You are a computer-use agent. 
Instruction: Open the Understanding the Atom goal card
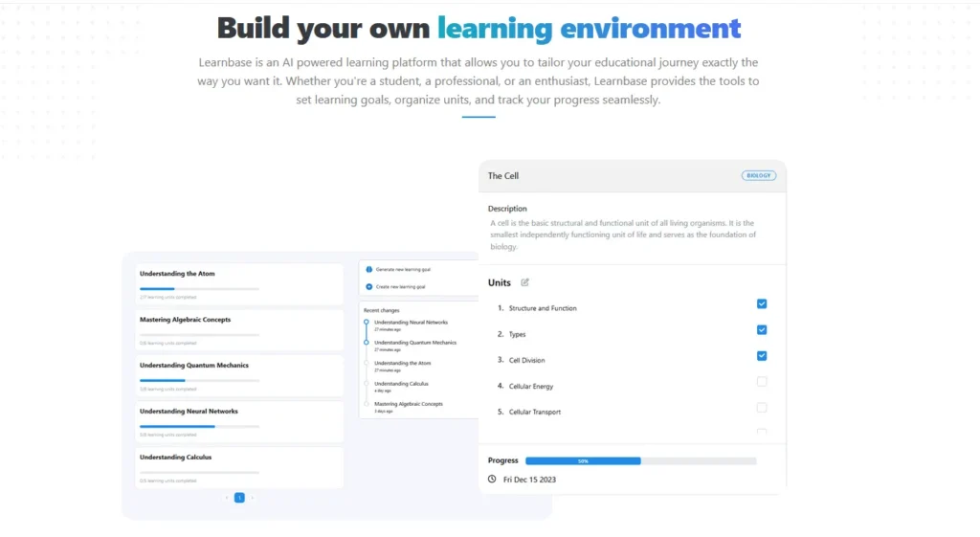click(239, 284)
